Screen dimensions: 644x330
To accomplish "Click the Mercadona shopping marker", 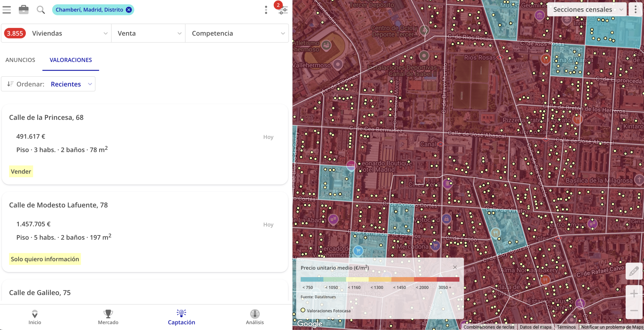I will pyautogui.click(x=435, y=246).
